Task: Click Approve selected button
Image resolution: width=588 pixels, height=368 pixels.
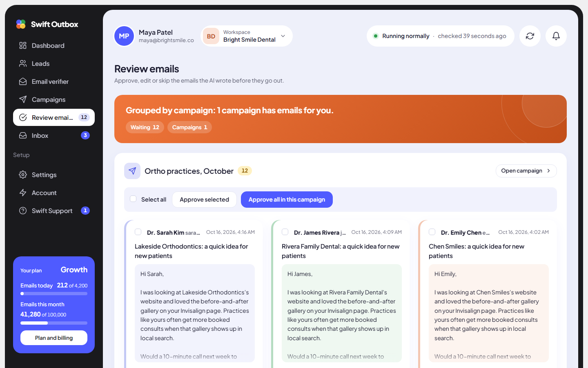Action: [x=204, y=200]
